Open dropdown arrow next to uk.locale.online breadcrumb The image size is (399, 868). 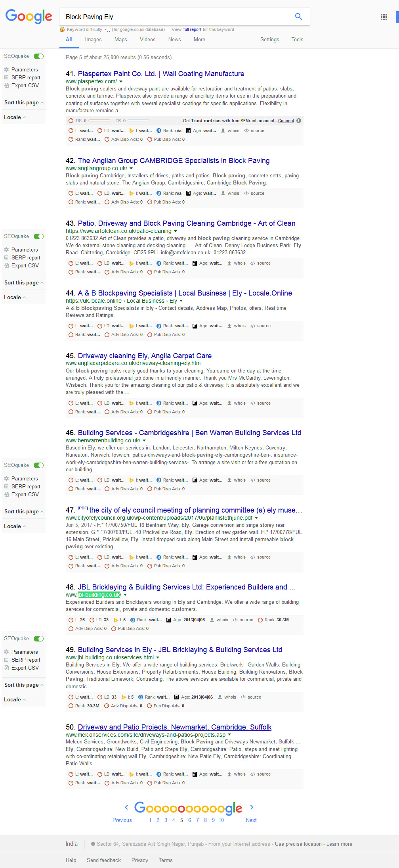[x=181, y=301]
